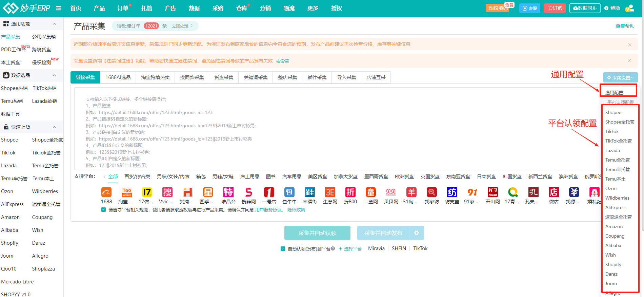
Task: Select Lazada in claim configuration list
Action: tap(612, 150)
